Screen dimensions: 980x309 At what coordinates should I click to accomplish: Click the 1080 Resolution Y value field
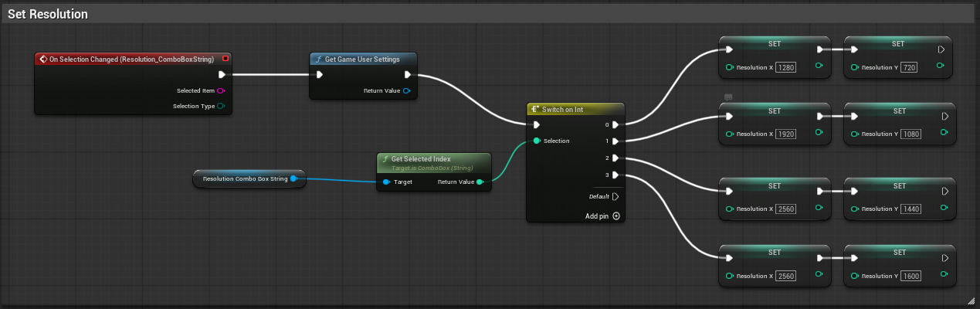(910, 134)
